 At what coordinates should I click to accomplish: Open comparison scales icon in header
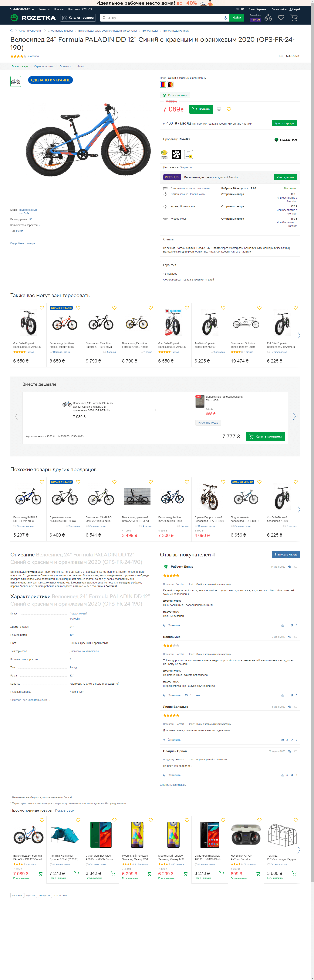point(268,18)
